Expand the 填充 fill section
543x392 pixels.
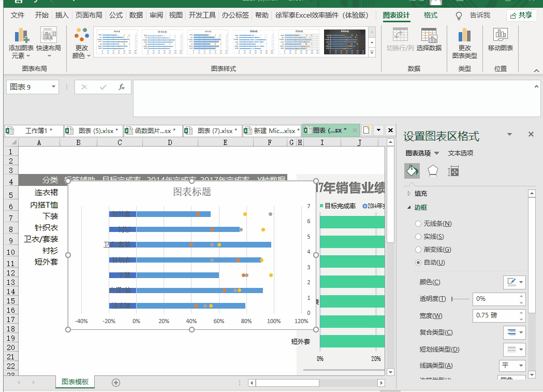[420, 193]
